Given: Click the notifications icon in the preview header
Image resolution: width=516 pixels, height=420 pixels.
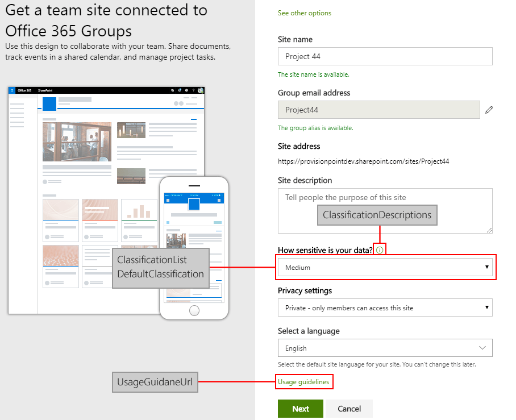Looking at the screenshot, I should (180, 89).
